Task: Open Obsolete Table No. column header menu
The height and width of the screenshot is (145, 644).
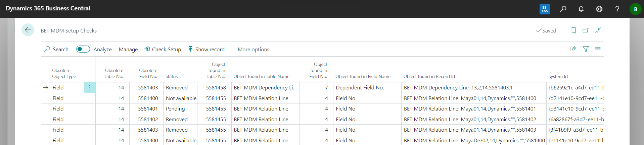Action: pos(114,73)
